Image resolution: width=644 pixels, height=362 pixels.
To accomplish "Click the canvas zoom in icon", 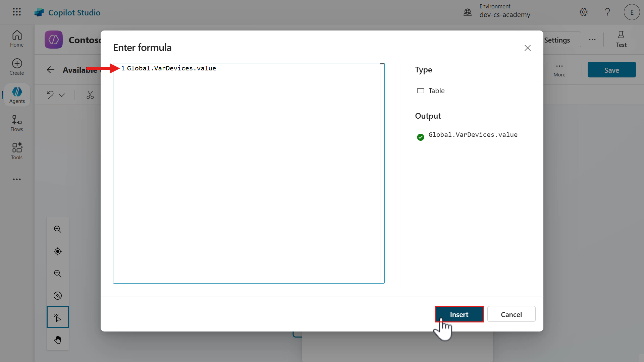I will point(58,229).
